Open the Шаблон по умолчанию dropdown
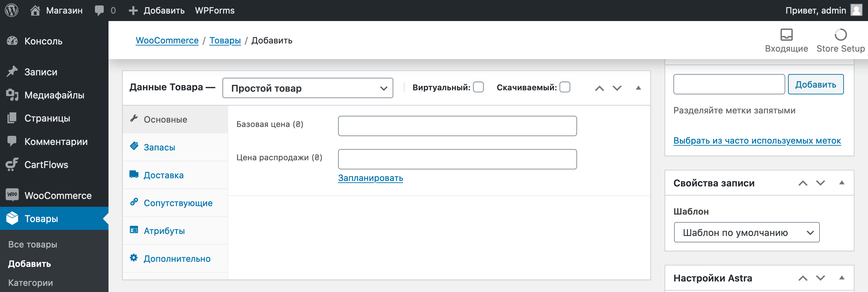The width and height of the screenshot is (868, 292). [747, 233]
